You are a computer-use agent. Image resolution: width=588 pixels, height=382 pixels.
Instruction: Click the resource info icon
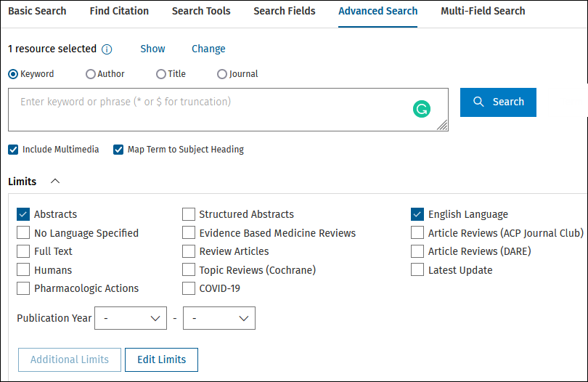107,49
